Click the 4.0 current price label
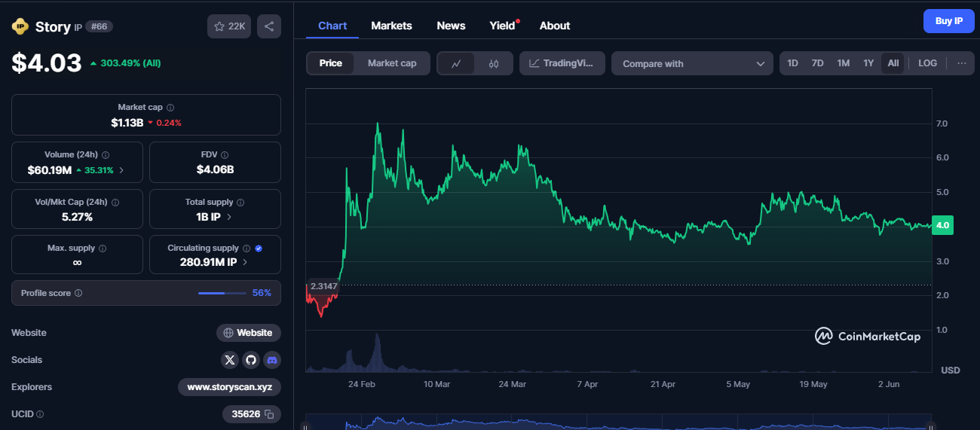The image size is (980, 430). pos(942,225)
